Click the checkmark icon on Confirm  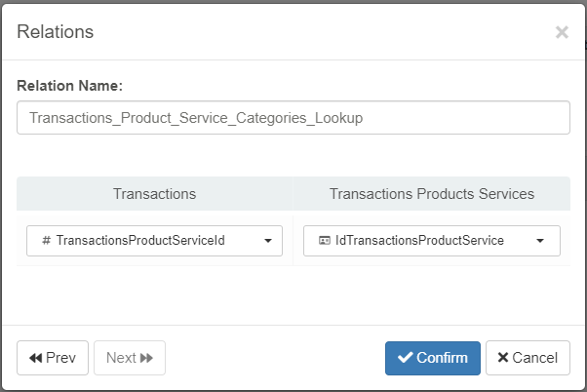coord(405,358)
